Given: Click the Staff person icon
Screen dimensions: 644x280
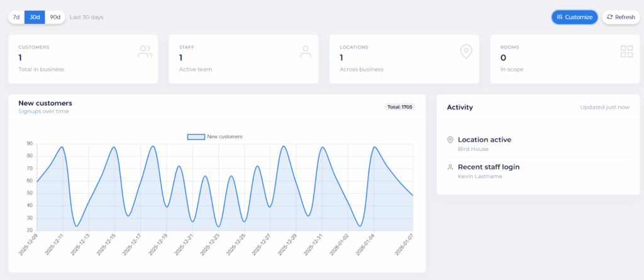Looking at the screenshot, I should tap(306, 52).
